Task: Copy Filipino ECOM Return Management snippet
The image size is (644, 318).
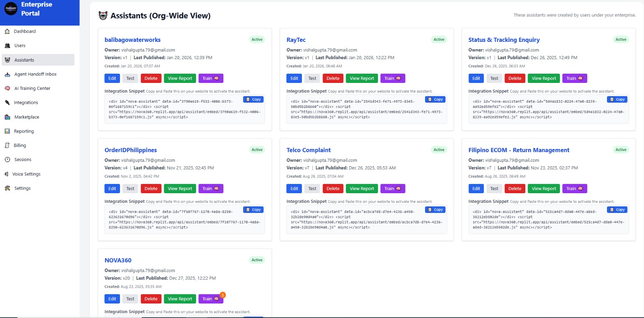Action: (617, 210)
